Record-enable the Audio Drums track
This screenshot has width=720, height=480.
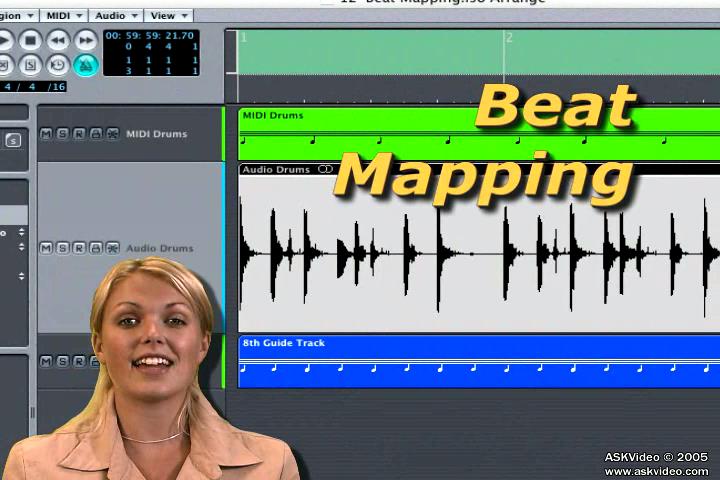79,248
